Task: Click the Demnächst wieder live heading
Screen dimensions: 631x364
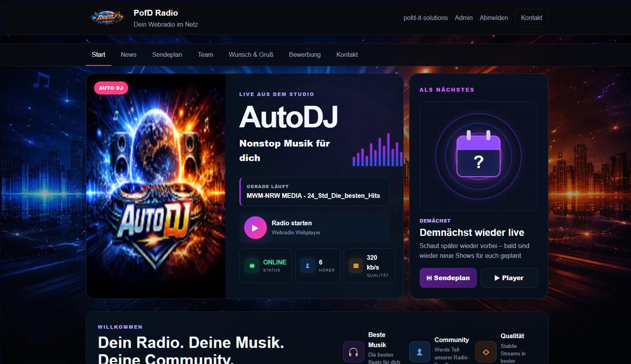Action: 472,232
